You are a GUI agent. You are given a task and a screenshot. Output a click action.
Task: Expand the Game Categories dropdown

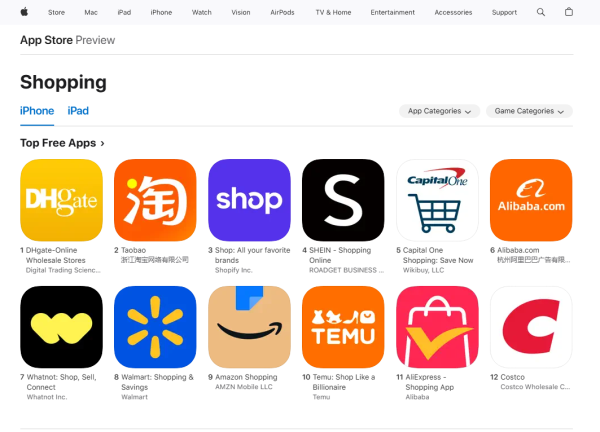point(529,111)
